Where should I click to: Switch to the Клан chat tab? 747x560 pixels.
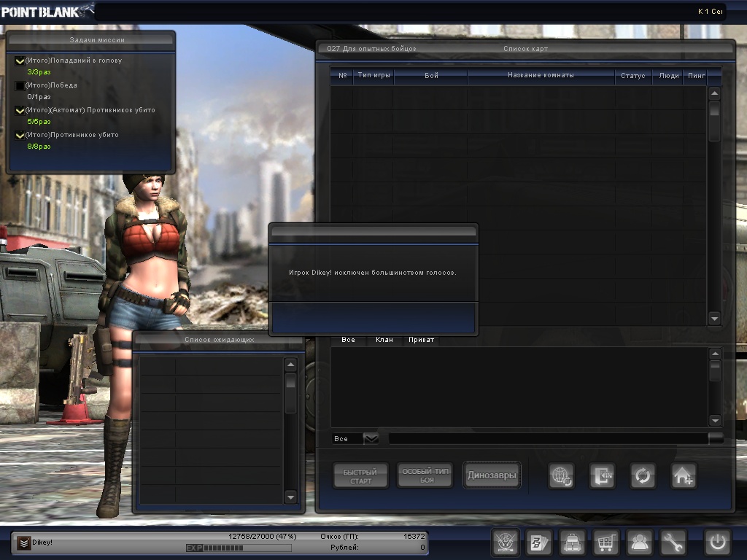point(384,341)
